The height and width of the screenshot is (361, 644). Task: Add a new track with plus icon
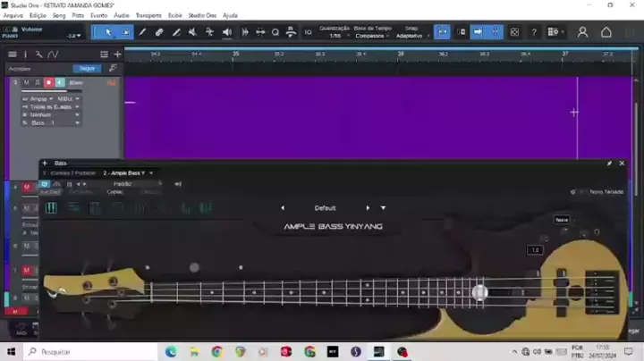pos(117,55)
